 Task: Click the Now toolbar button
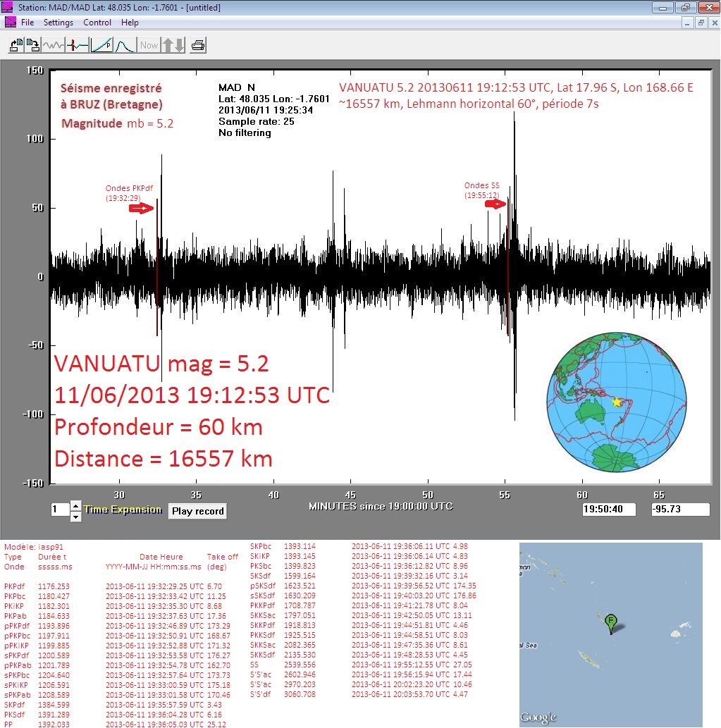(149, 46)
